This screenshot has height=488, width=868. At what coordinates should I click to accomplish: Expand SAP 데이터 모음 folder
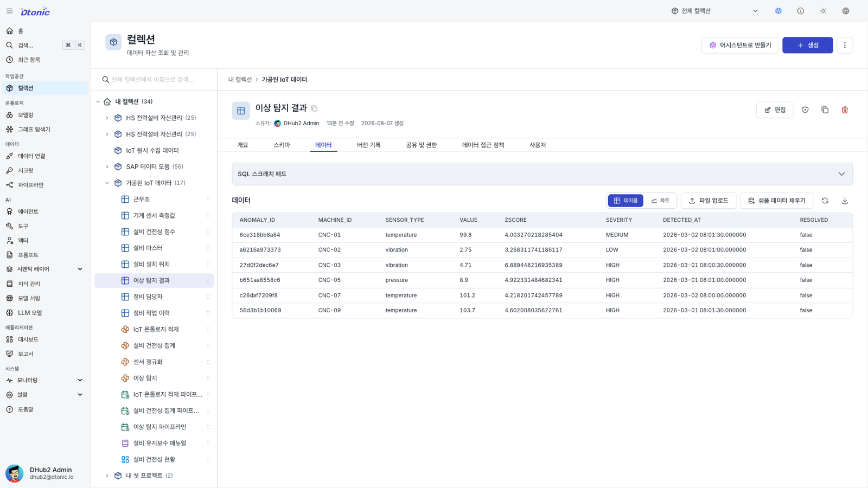coord(107,167)
